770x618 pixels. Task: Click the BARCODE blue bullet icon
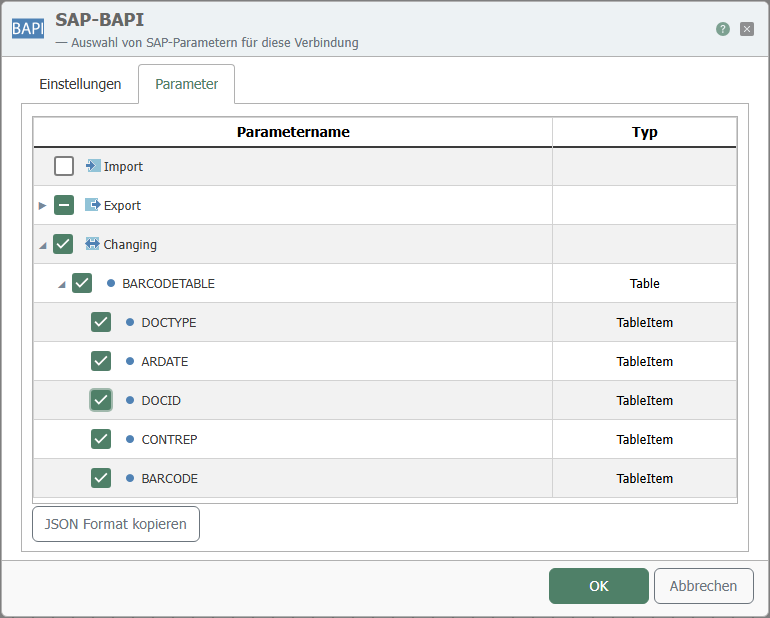[130, 478]
